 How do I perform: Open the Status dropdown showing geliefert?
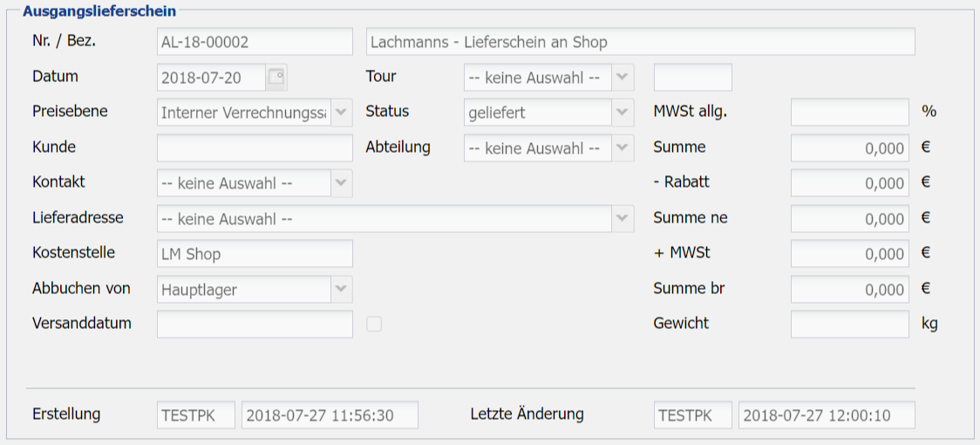(623, 113)
